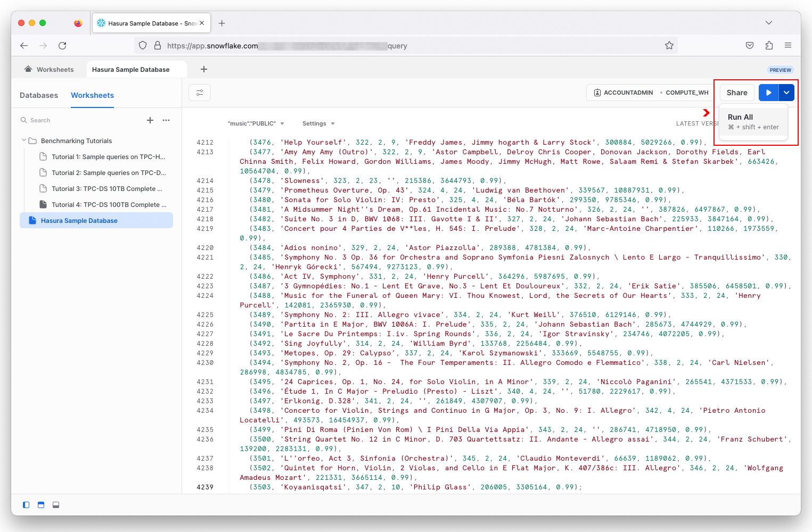Click the Worksheets home icon
Image resolution: width=812 pixels, height=532 pixels.
coord(28,69)
